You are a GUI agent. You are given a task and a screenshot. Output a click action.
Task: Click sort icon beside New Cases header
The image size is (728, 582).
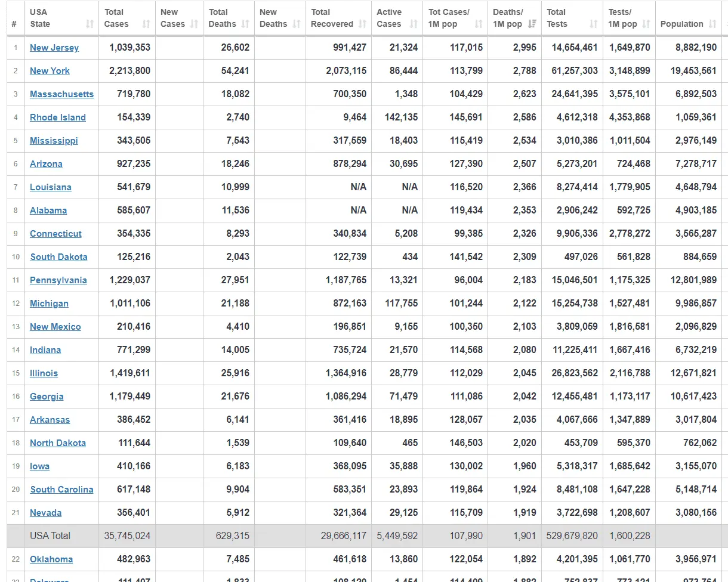194,24
